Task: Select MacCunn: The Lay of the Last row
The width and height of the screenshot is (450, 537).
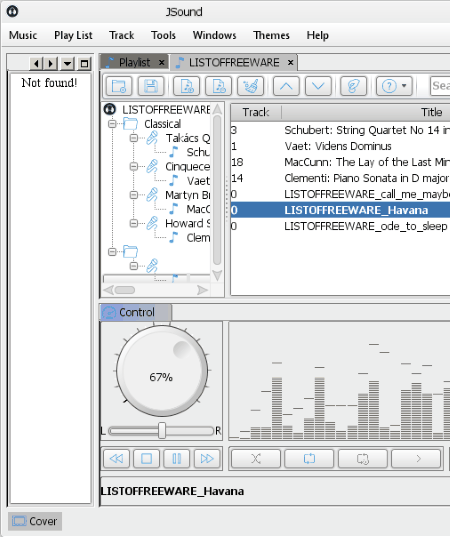Action: 340,162
